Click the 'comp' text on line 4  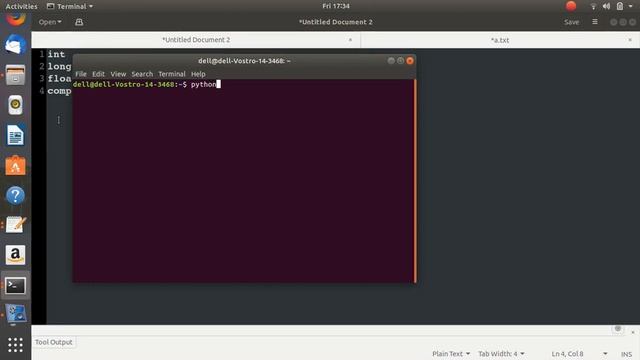(x=59, y=91)
